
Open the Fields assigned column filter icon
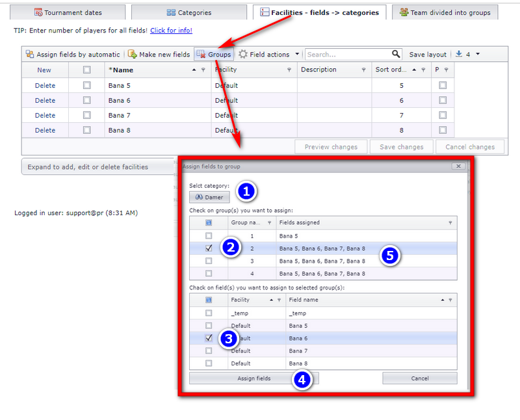coord(450,222)
